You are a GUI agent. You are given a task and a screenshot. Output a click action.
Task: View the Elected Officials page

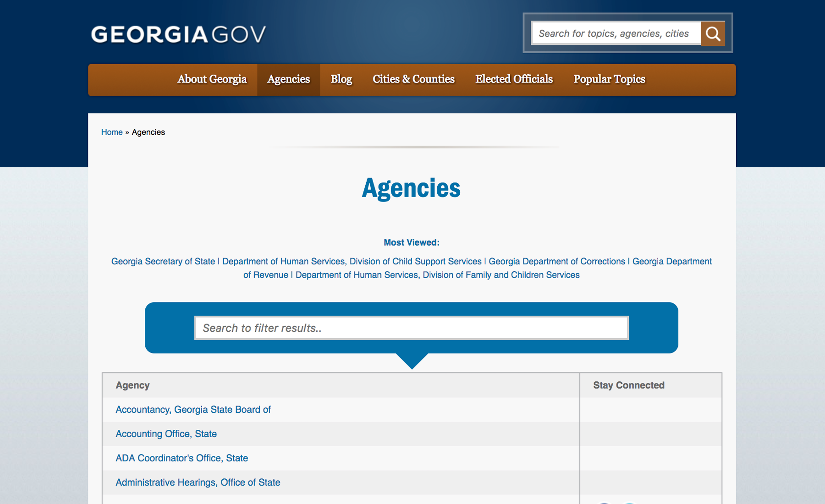514,79
